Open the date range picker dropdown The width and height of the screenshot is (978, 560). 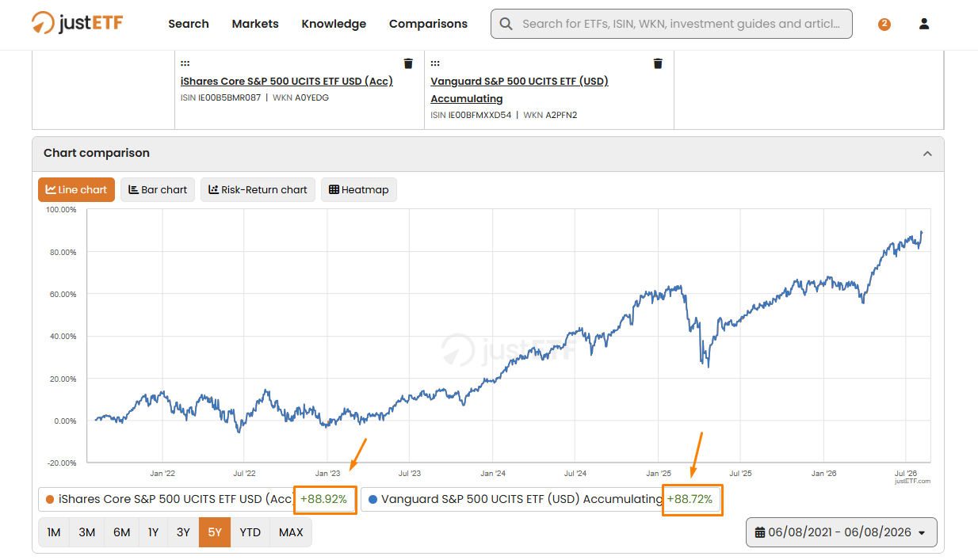(x=841, y=532)
